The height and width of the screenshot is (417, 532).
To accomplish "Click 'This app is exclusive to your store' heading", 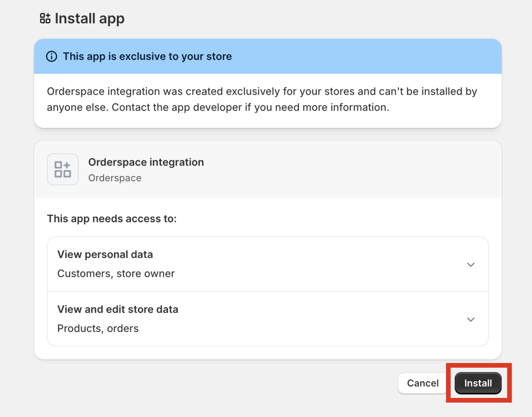I will pyautogui.click(x=147, y=57).
